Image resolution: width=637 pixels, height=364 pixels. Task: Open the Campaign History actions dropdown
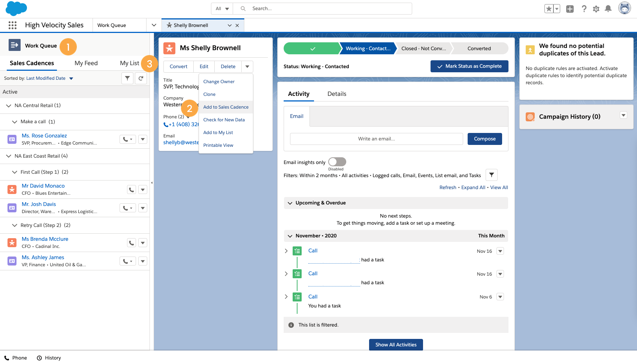click(624, 115)
